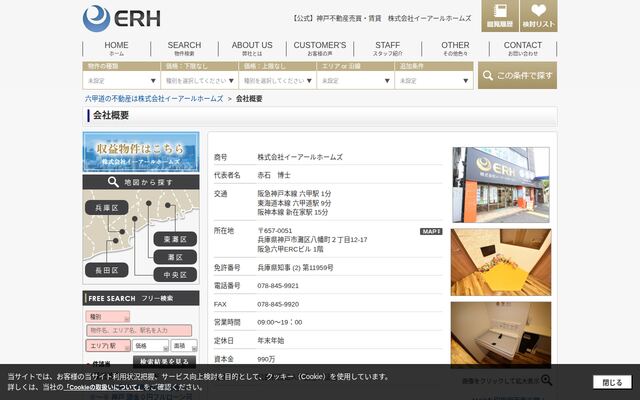
Task: Click the FREE SEARCH フリー検索 header
Action: (141, 298)
